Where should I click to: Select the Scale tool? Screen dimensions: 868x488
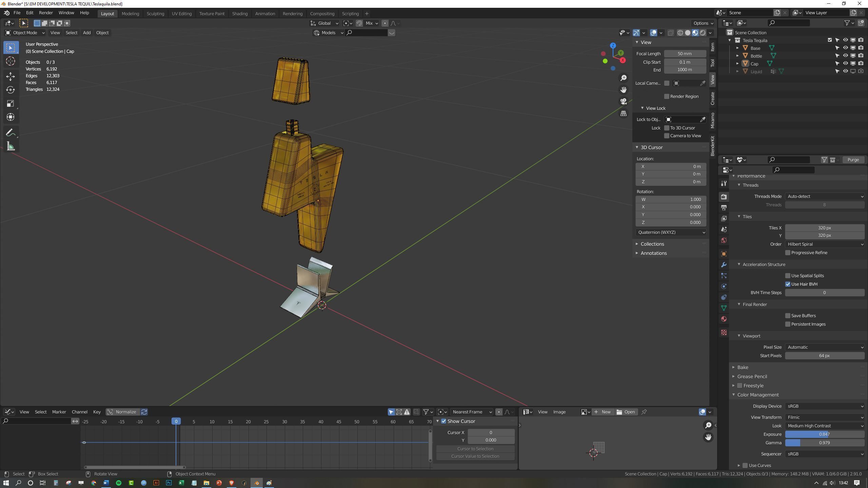[10, 104]
